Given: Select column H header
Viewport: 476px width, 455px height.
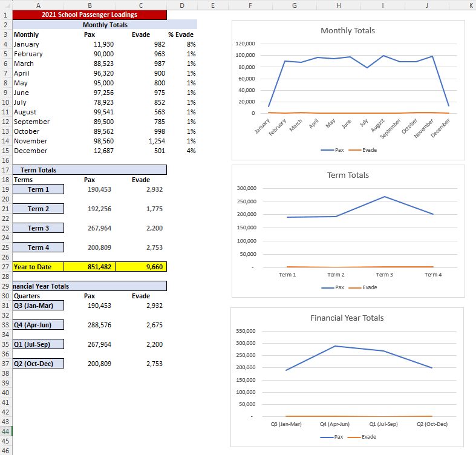Looking at the screenshot, I should coord(339,5).
